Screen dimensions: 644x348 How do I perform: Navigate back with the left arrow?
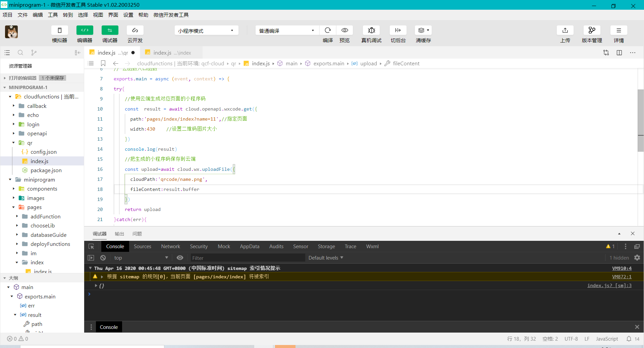(116, 63)
